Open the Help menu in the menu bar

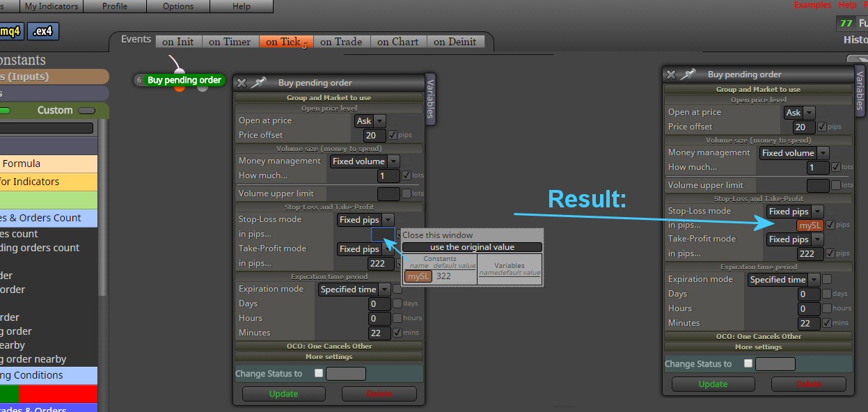pos(242,6)
